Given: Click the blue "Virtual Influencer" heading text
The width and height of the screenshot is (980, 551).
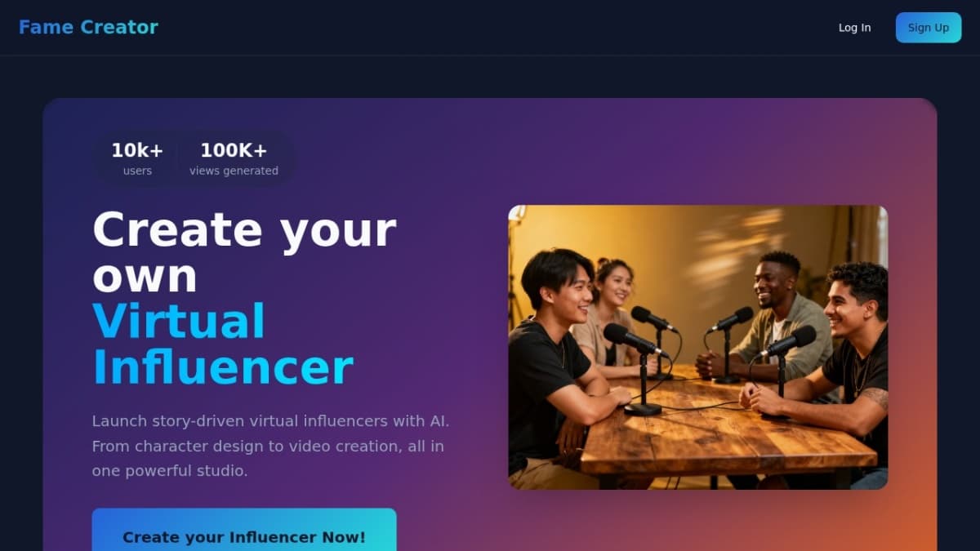Looking at the screenshot, I should coord(222,344).
